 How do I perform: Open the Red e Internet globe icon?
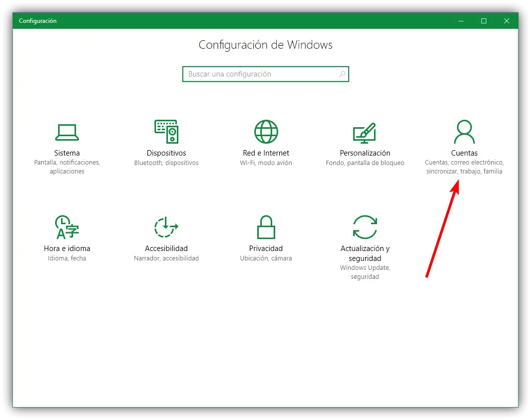(x=266, y=132)
